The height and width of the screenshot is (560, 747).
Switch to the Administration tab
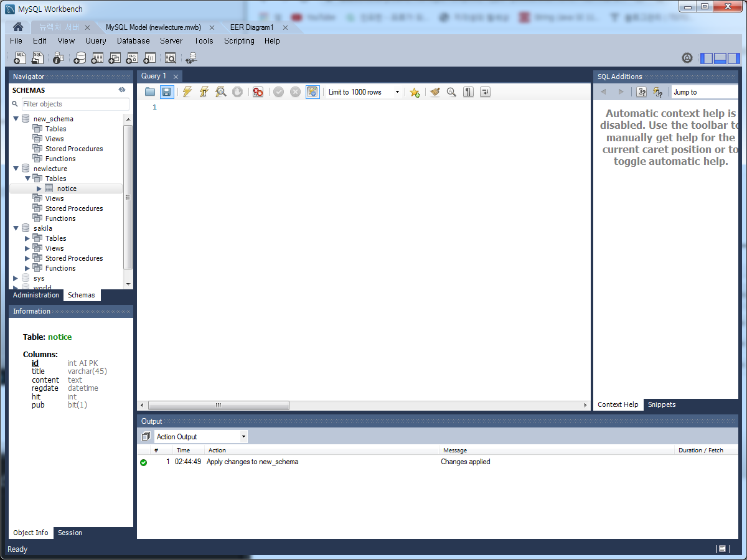coord(36,295)
